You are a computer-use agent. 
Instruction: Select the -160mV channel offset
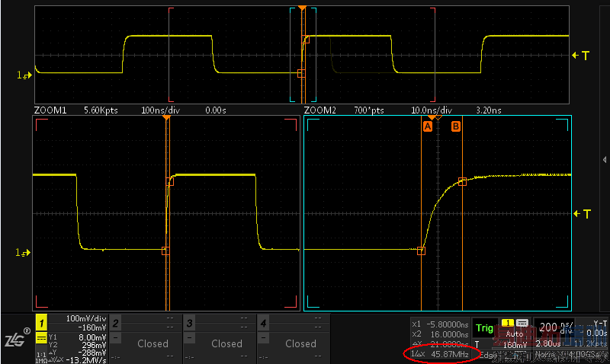tap(92, 327)
